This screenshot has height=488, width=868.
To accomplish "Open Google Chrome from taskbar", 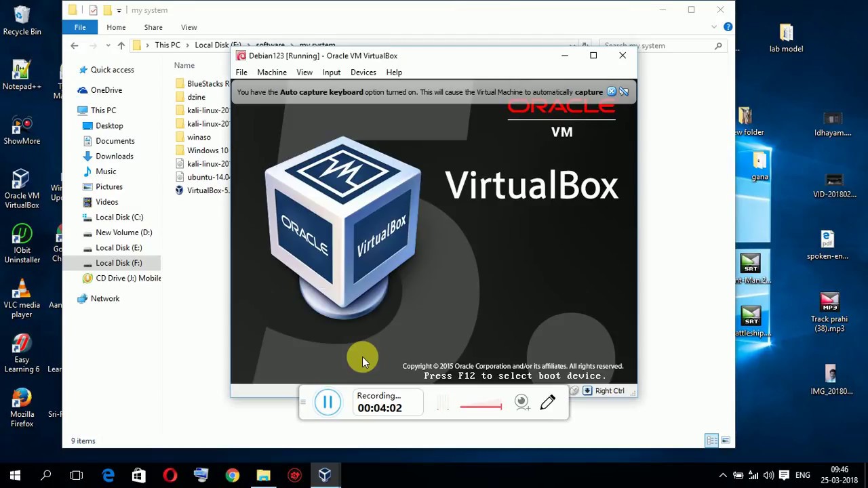I will click(232, 475).
